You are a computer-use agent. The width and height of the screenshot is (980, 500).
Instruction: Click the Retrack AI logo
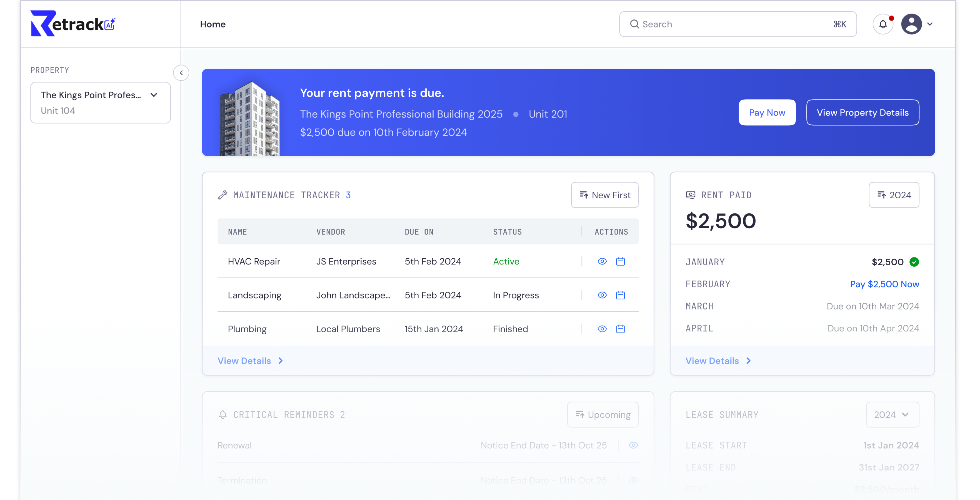coord(73,24)
